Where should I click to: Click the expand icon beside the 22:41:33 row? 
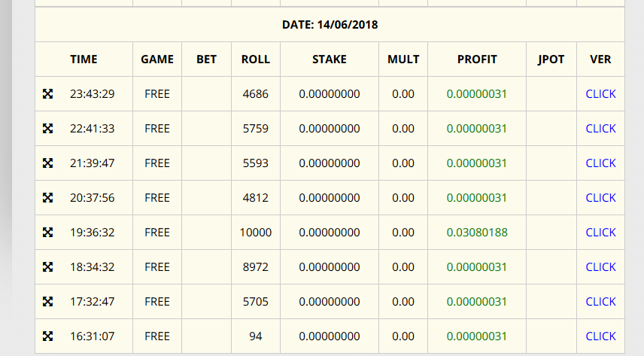click(47, 129)
